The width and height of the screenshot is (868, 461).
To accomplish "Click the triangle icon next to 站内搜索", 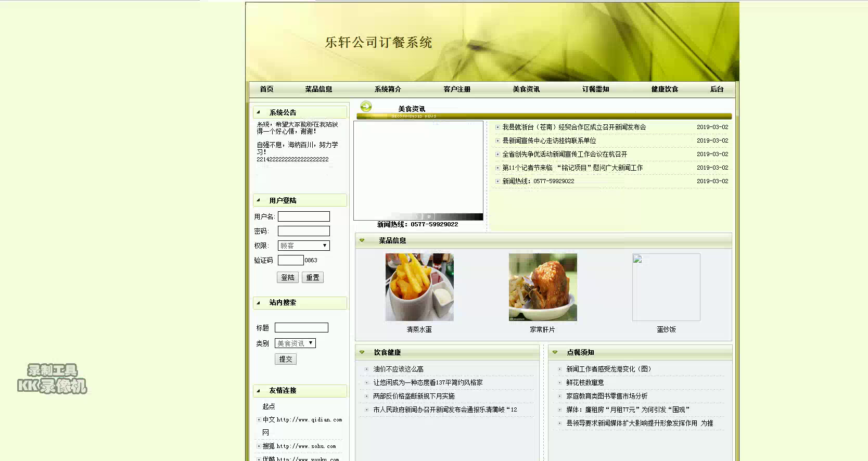I will (258, 302).
